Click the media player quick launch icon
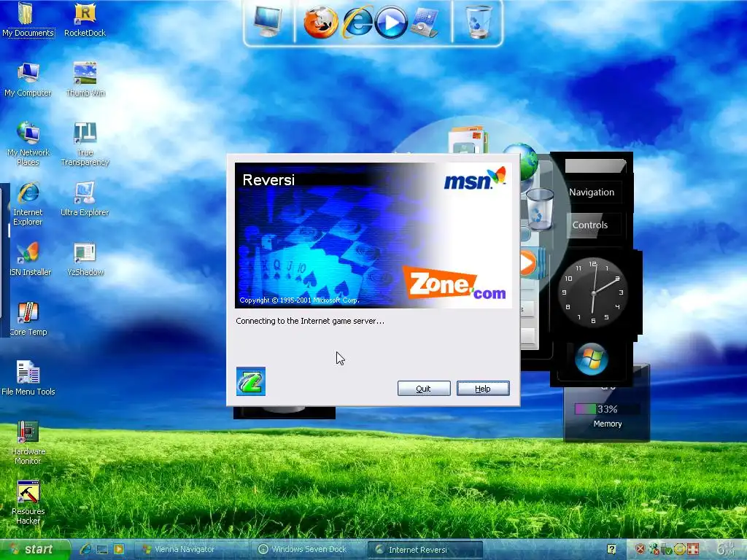The width and height of the screenshot is (747, 560). point(119,550)
